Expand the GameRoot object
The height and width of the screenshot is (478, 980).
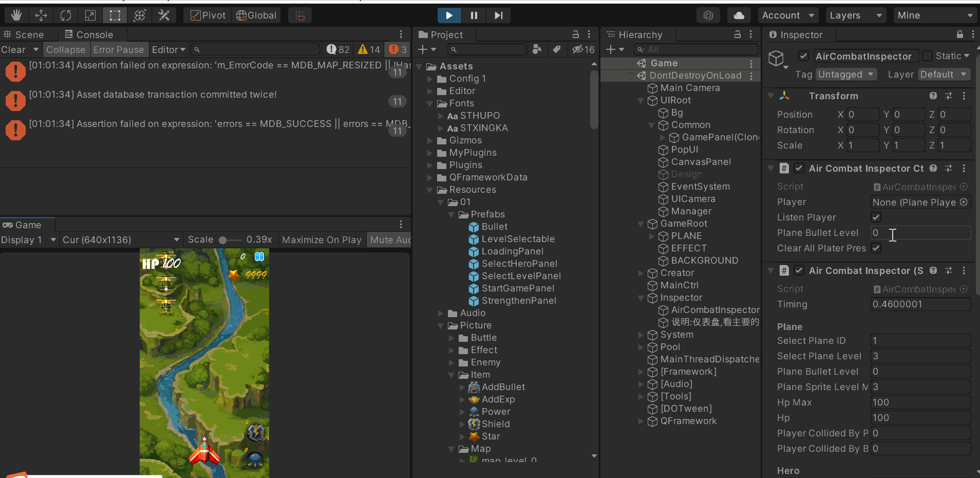(x=641, y=224)
